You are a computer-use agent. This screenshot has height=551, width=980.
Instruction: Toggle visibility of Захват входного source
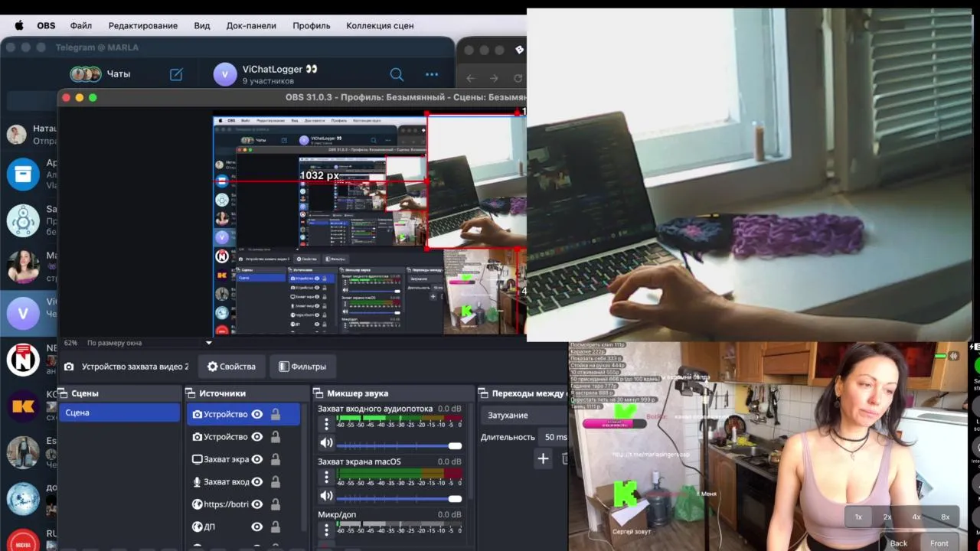[257, 482]
